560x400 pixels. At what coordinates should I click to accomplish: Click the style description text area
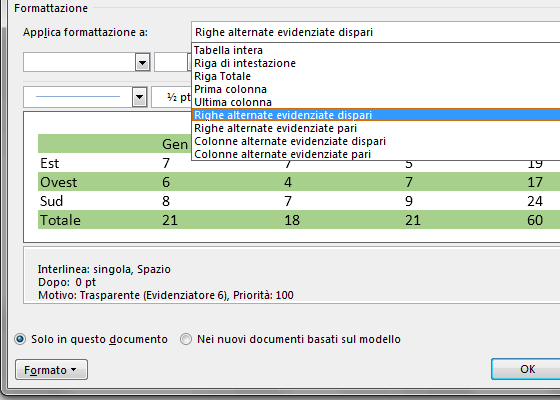pyautogui.click(x=291, y=275)
